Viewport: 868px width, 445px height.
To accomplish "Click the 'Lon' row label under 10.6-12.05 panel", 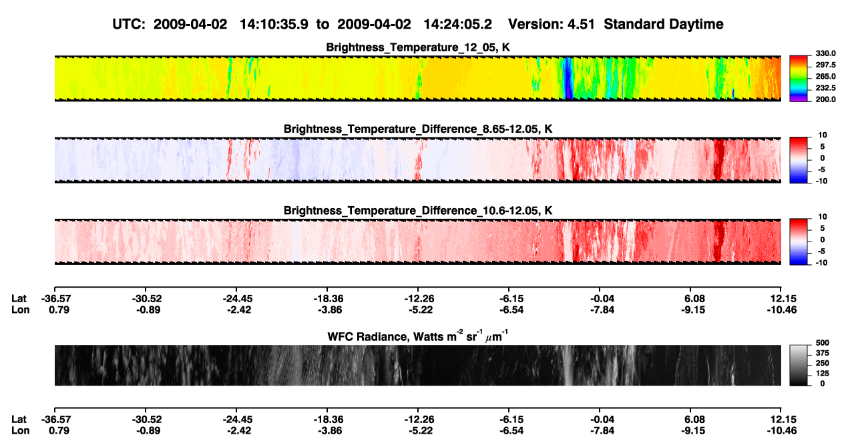I will tap(19, 310).
